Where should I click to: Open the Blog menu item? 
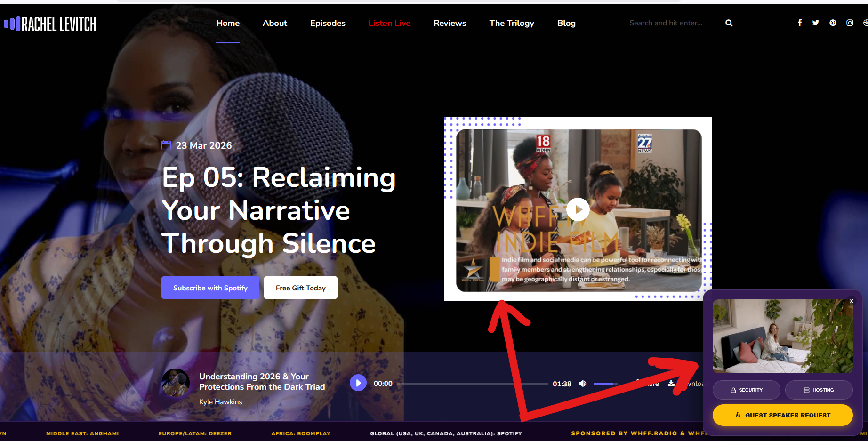[x=566, y=23]
